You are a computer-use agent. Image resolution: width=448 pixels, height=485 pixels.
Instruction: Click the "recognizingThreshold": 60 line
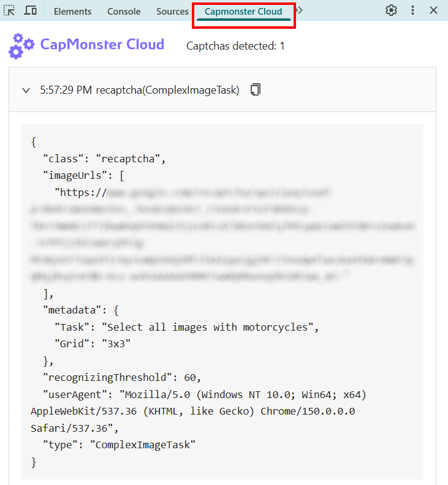(122, 377)
